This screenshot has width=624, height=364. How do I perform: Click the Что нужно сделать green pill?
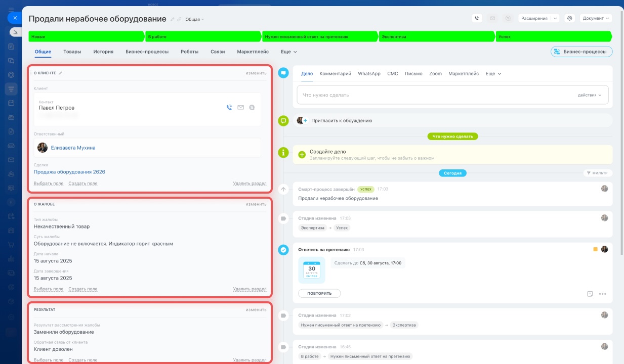pyautogui.click(x=453, y=136)
